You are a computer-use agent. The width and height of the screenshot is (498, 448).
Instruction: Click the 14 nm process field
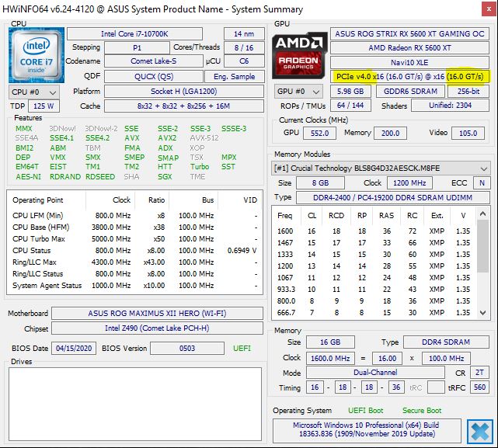click(244, 34)
